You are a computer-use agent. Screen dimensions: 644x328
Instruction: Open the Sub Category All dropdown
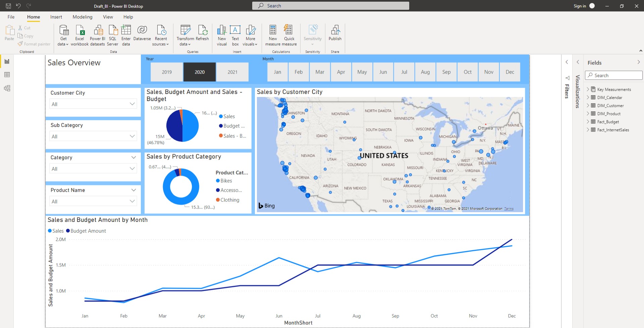93,136
